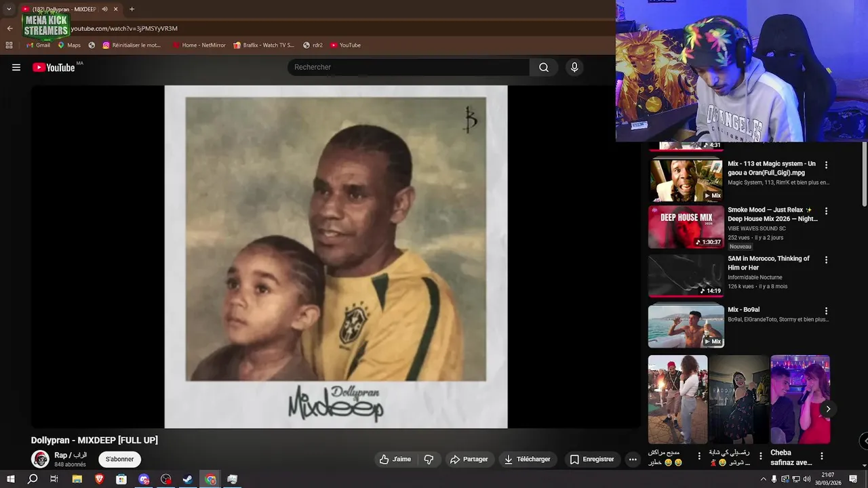The height and width of the screenshot is (488, 868).
Task: Like the video with J'aime
Action: (x=395, y=459)
